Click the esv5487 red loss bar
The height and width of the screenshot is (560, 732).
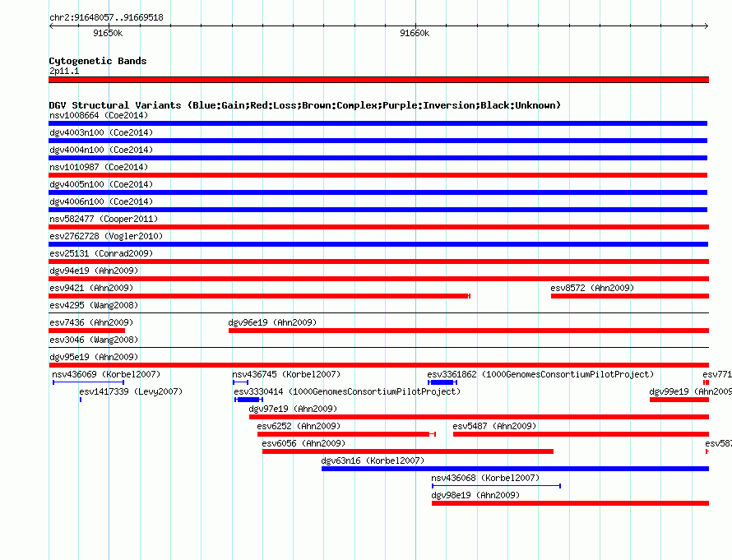pyautogui.click(x=581, y=434)
